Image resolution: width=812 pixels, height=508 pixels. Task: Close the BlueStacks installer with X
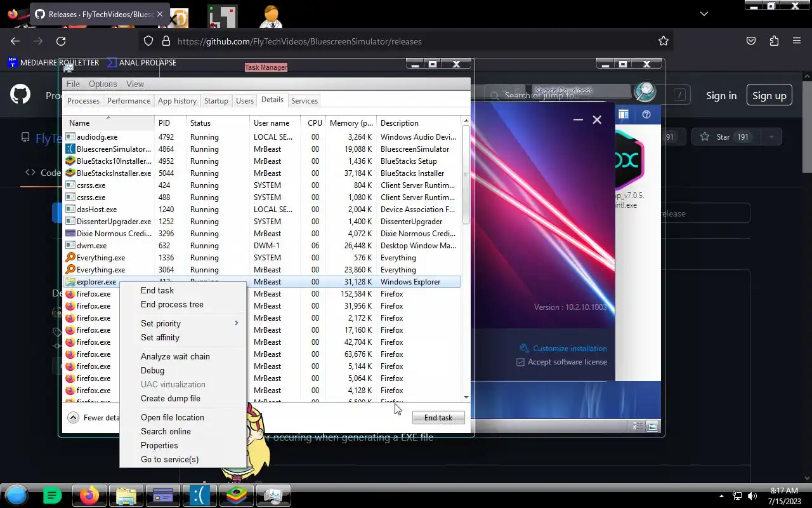(x=597, y=119)
